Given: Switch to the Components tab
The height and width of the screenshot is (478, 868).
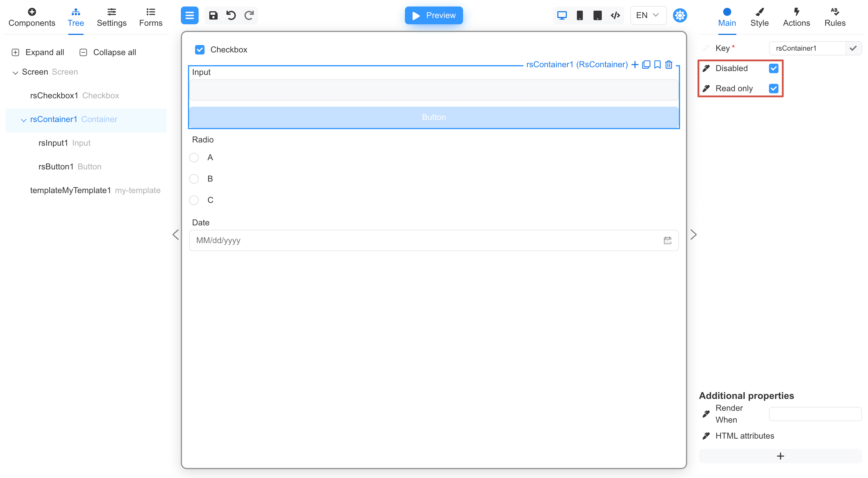Looking at the screenshot, I should (x=32, y=17).
